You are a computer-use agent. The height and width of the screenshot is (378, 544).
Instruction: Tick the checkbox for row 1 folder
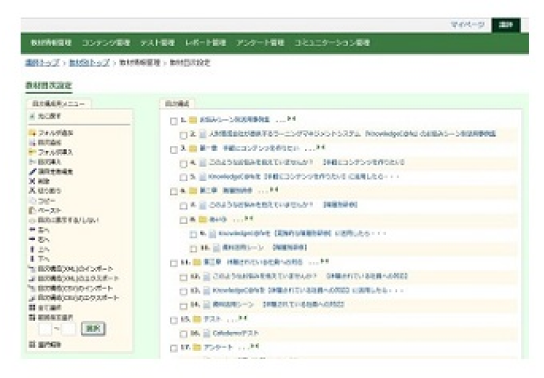[x=174, y=121]
